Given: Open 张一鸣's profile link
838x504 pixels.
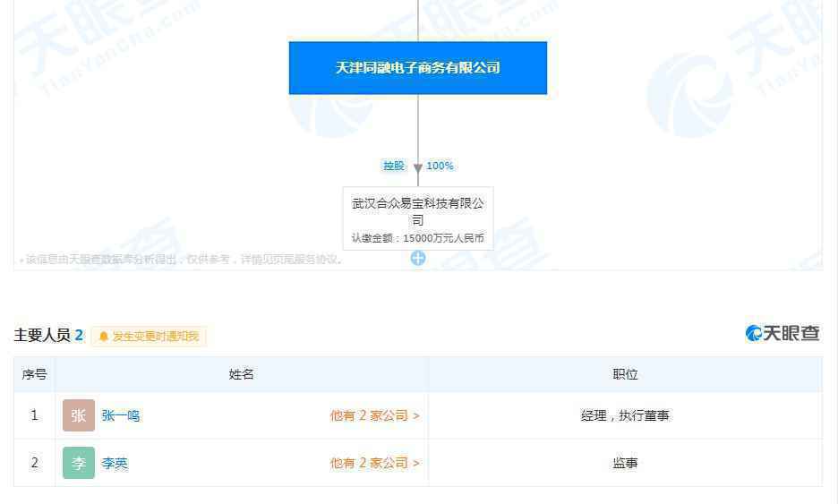Looking at the screenshot, I should click(x=121, y=415).
